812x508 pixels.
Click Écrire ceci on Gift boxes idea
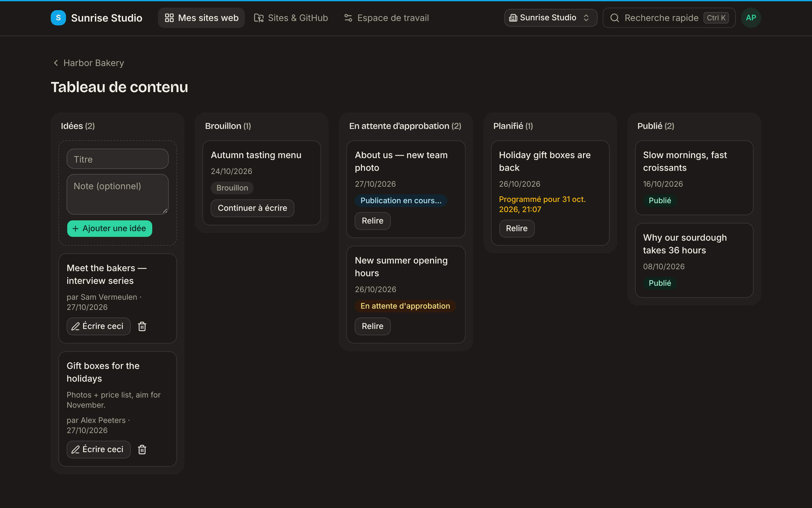point(98,450)
